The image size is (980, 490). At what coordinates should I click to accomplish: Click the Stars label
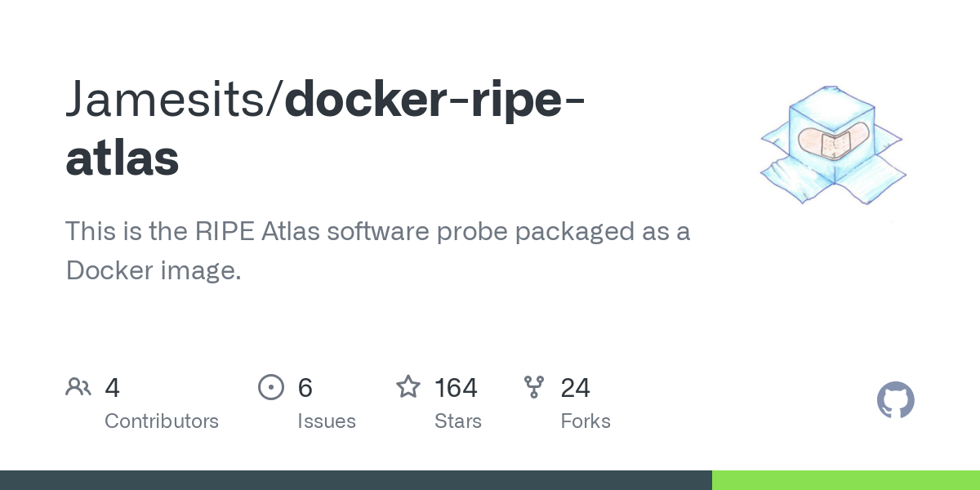click(458, 421)
